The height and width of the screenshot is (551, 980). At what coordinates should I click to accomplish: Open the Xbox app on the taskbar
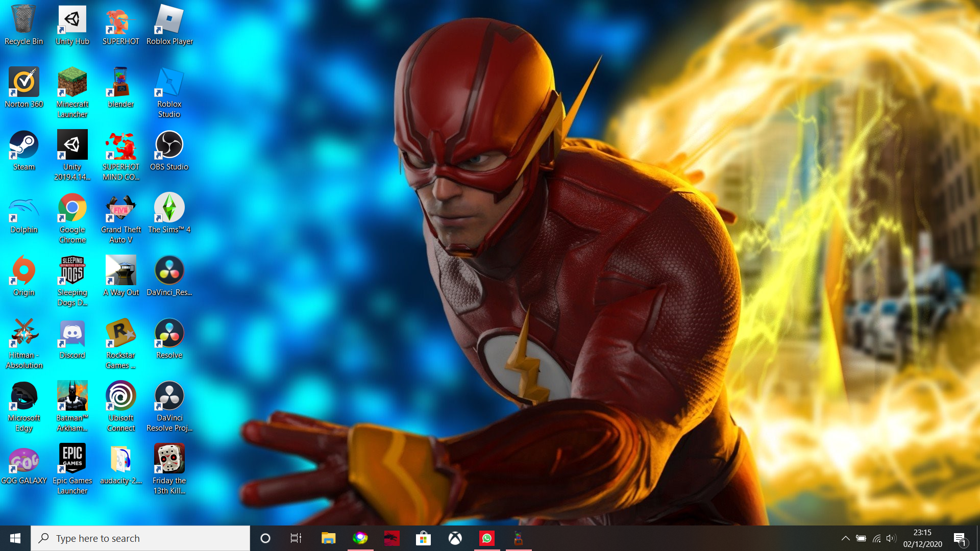[x=455, y=538]
